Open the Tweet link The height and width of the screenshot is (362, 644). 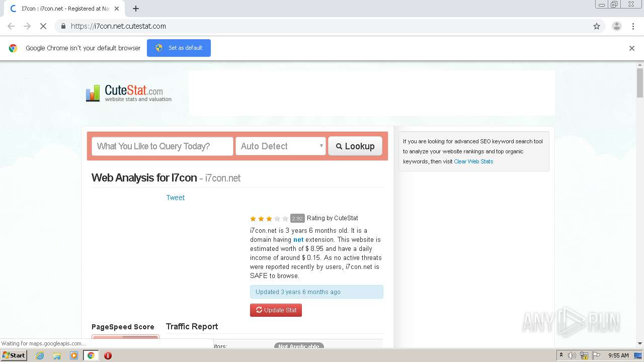click(175, 198)
